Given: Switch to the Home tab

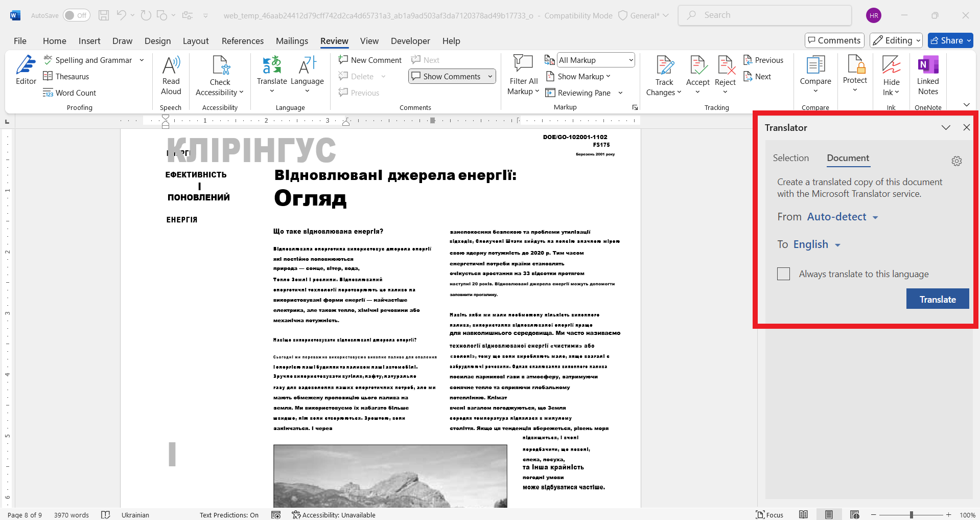Looking at the screenshot, I should pos(55,41).
